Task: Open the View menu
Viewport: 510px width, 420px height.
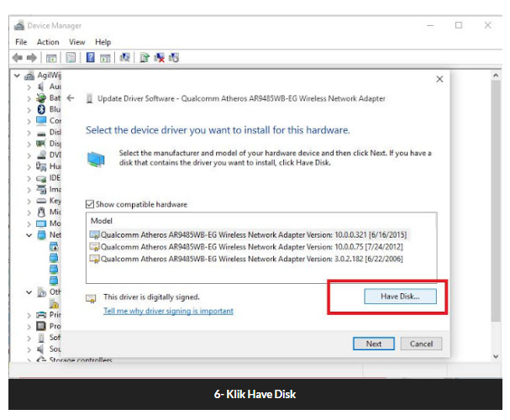Action: (x=76, y=42)
